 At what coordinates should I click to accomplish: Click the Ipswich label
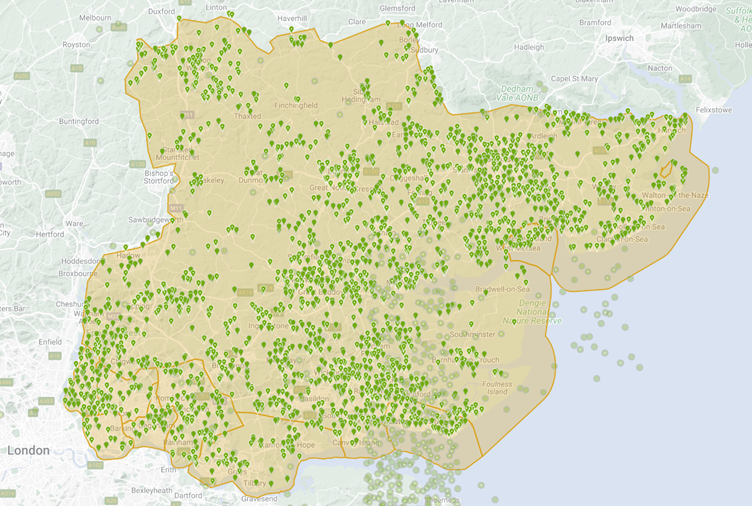pos(619,38)
